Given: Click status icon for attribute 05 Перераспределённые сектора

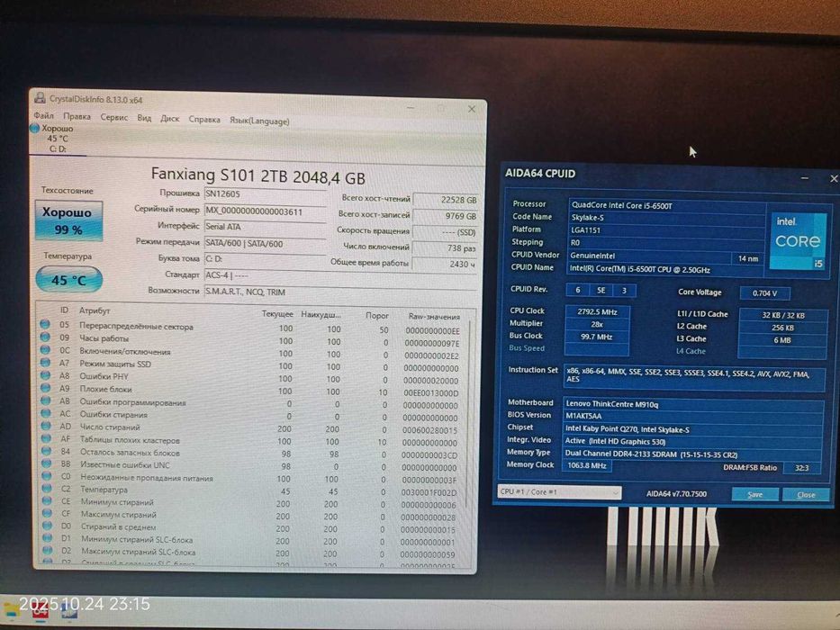Looking at the screenshot, I should (45, 325).
